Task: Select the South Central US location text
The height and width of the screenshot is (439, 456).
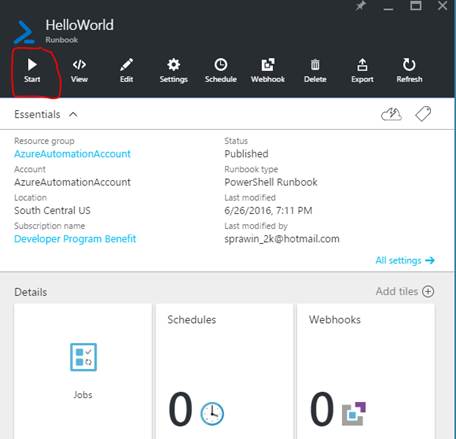Action: (x=52, y=210)
